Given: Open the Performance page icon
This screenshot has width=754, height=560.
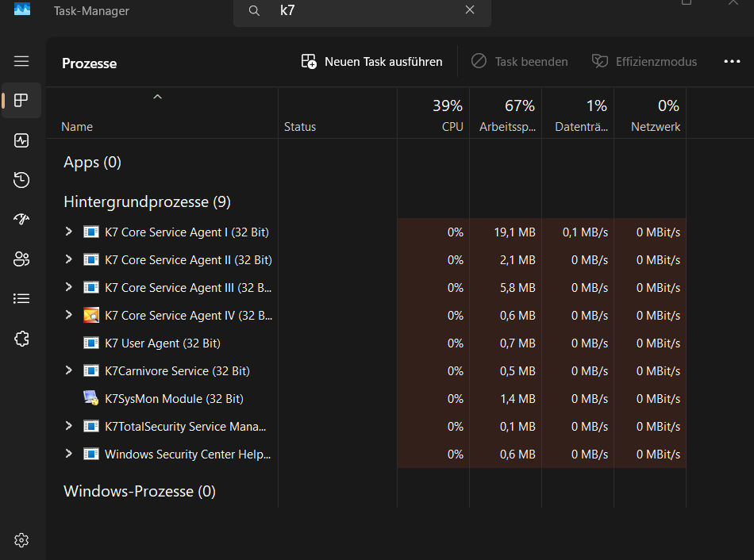Looking at the screenshot, I should (21, 140).
